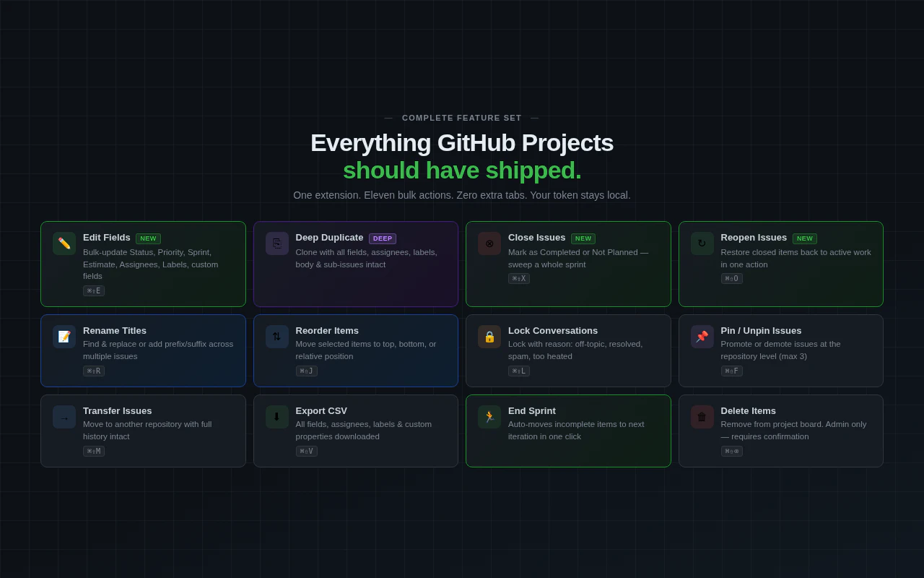Select the Export CSV card title

pyautogui.click(x=321, y=411)
